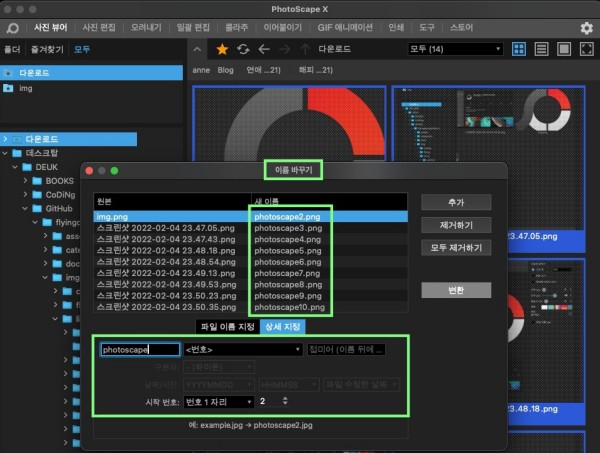The width and height of the screenshot is (600, 453).
Task: Switch to large thumbnail grid view icon
Action: pyautogui.click(x=519, y=48)
